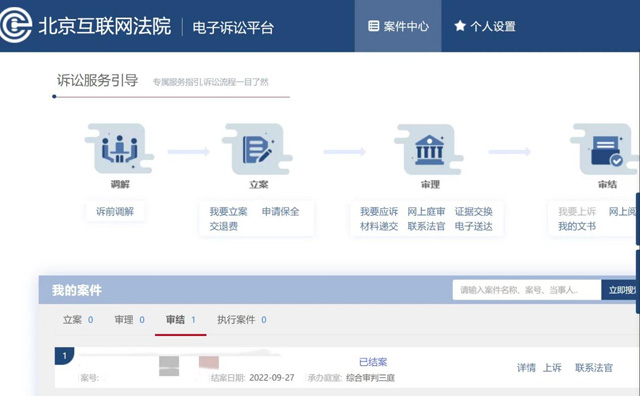Open the 我要应诉 link
Viewport: 640px width, 396px height.
tap(379, 211)
